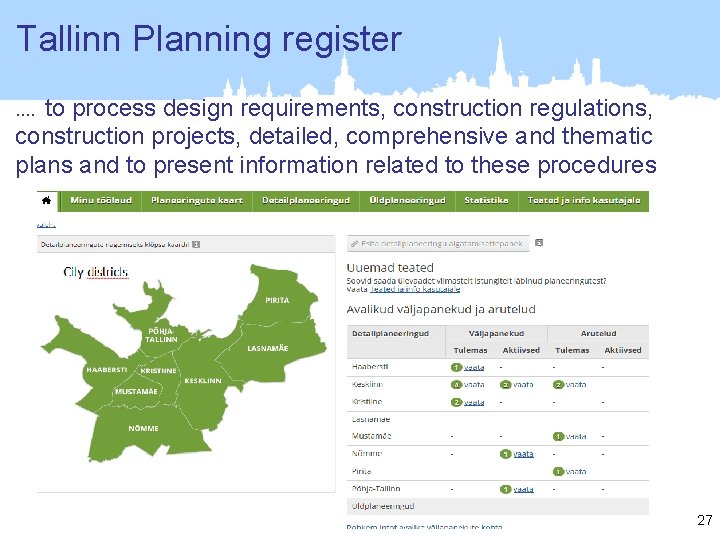This screenshot has width=720, height=540.
Task: Select the Üldplaneeringud navigation tab
Action: pyautogui.click(x=407, y=201)
